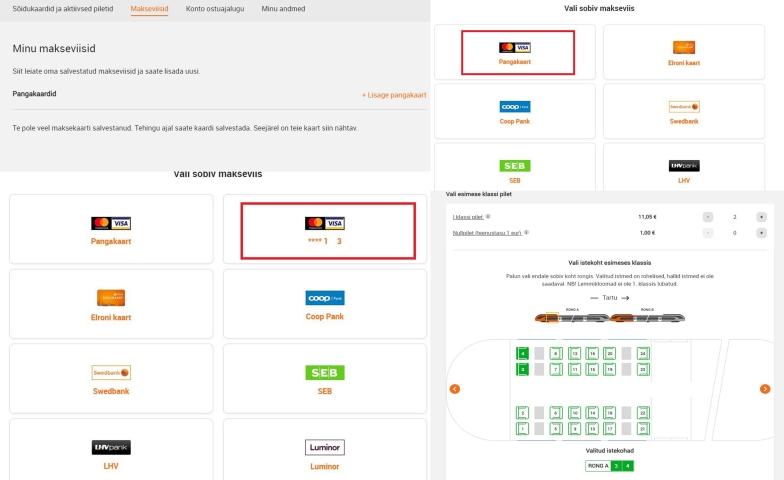This screenshot has width=784, height=480.
Task: Click chosen seat chip 3 under Valitud istekohad
Action: [x=616, y=466]
